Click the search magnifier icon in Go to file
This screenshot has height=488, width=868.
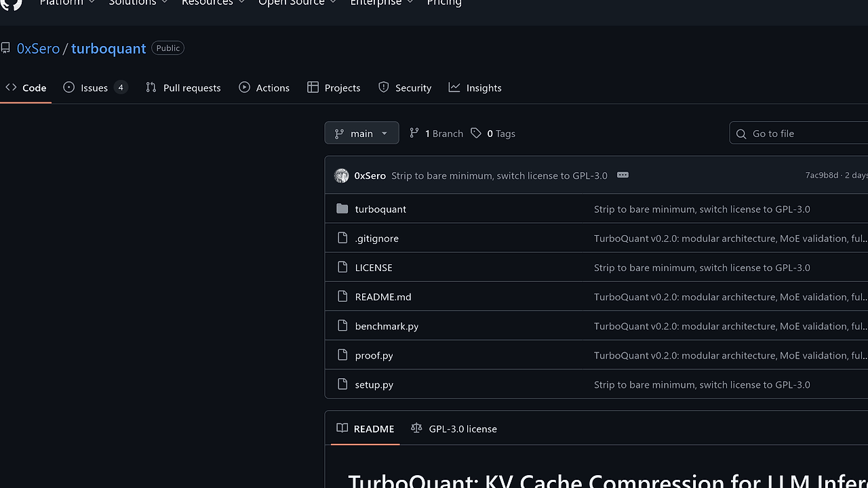(x=741, y=134)
